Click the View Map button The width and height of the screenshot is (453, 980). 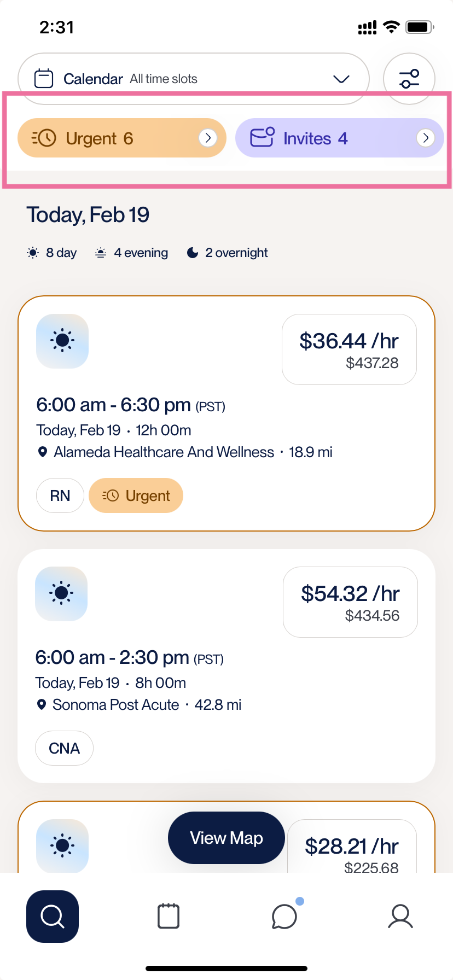226,838
